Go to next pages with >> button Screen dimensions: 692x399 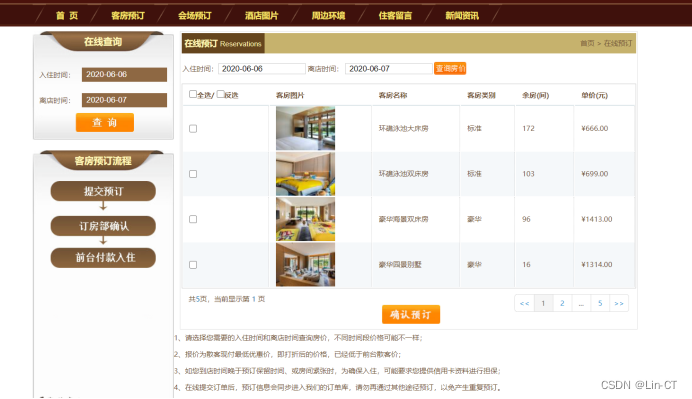coord(619,303)
